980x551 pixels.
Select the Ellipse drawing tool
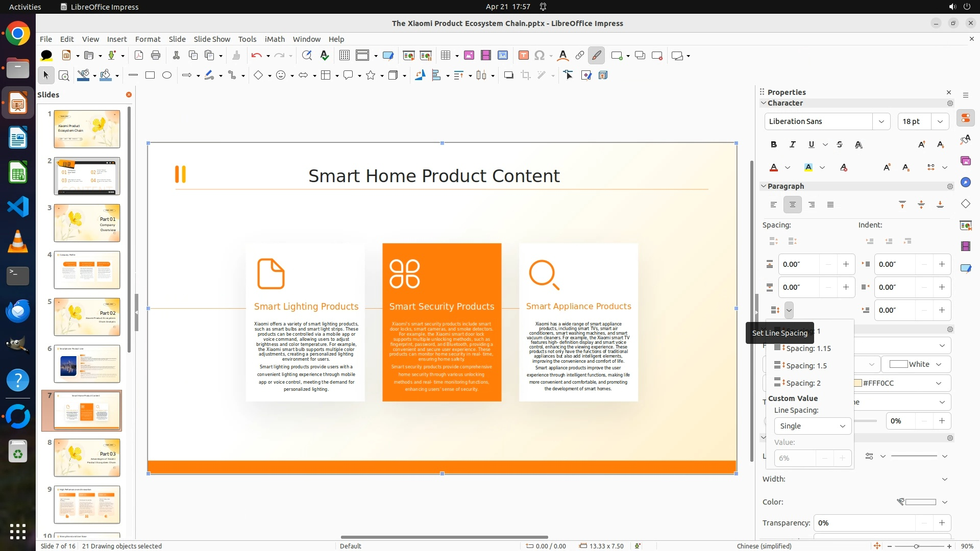click(167, 75)
